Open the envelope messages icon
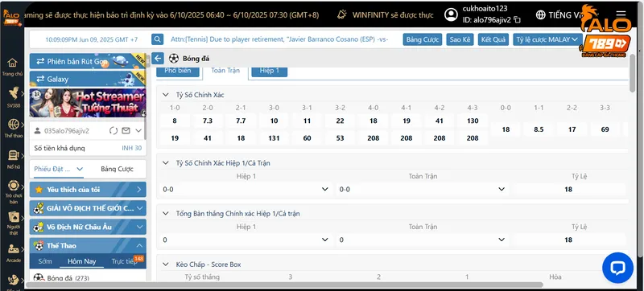The height and width of the screenshot is (291, 644). pos(126,131)
